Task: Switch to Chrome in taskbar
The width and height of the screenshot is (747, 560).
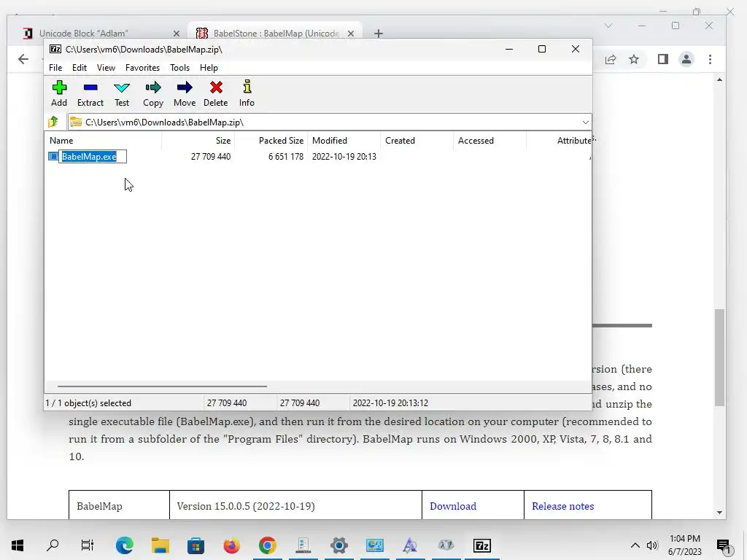Action: [x=267, y=545]
